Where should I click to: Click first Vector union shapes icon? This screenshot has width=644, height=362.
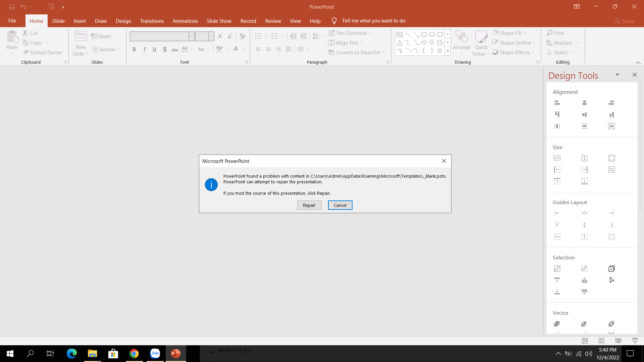(557, 324)
